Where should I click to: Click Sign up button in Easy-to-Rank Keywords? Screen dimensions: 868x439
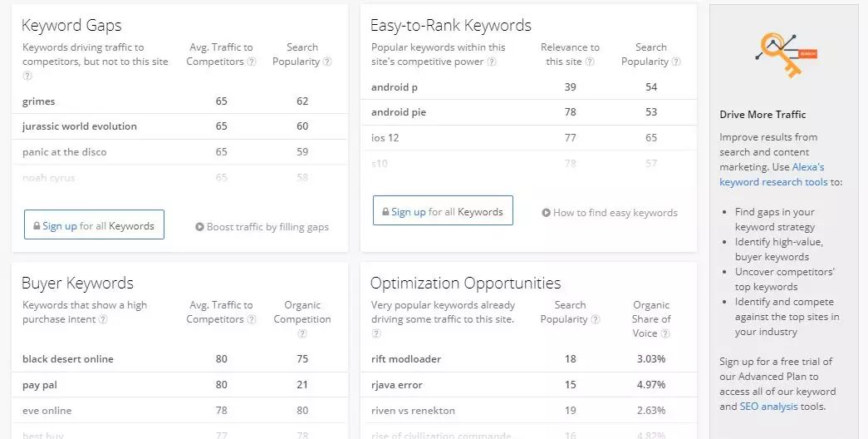443,211
